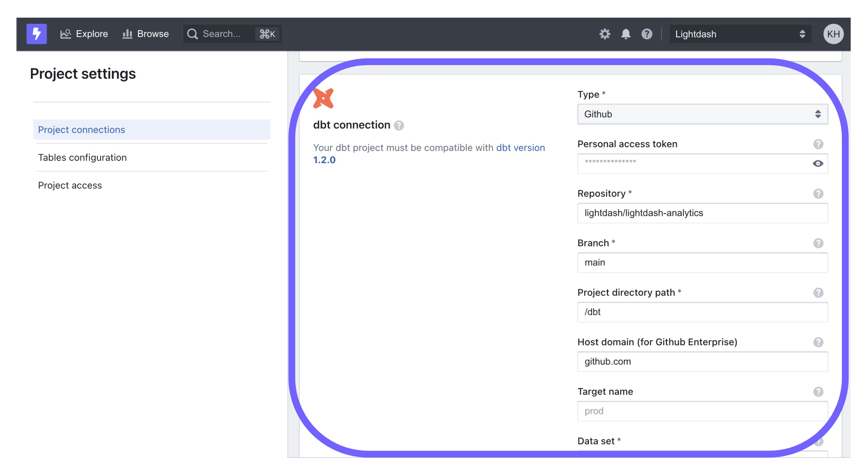Open the Type dropdown showing Github
The image size is (868, 474).
702,114
